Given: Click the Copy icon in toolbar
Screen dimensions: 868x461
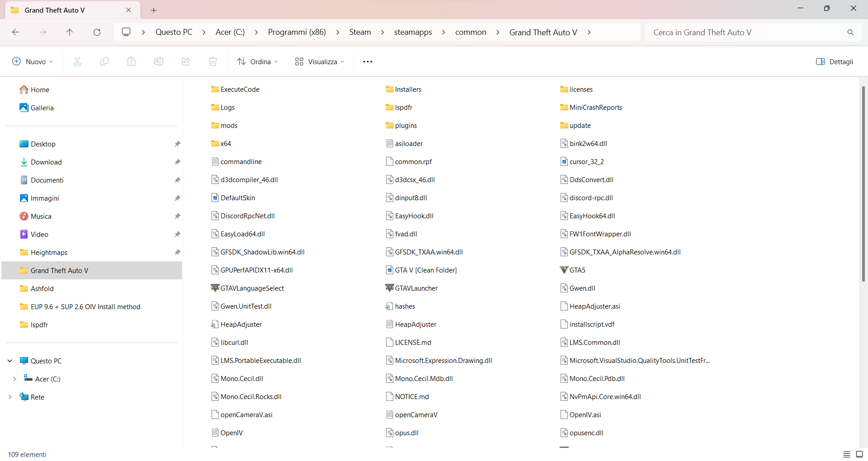Looking at the screenshot, I should click(x=104, y=61).
